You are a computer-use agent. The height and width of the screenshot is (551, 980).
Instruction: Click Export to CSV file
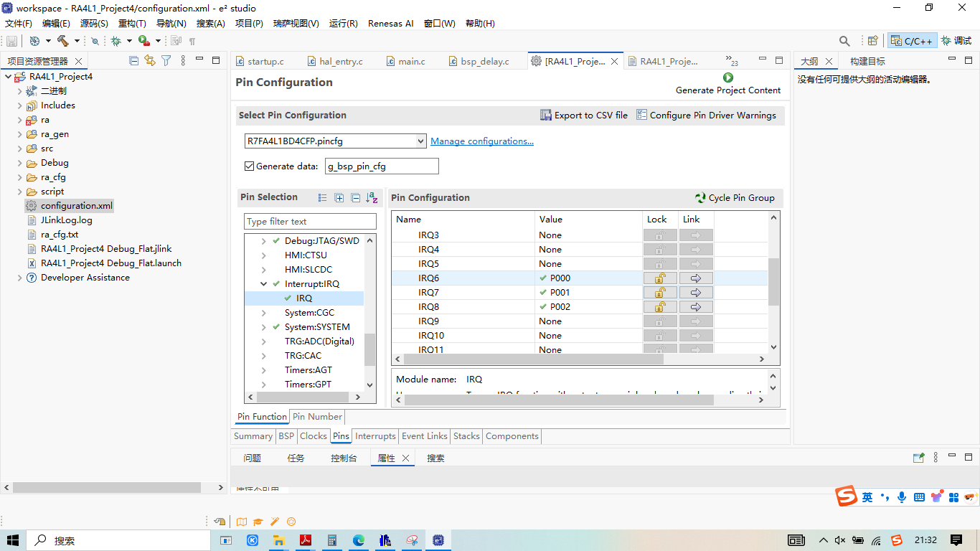click(x=584, y=116)
